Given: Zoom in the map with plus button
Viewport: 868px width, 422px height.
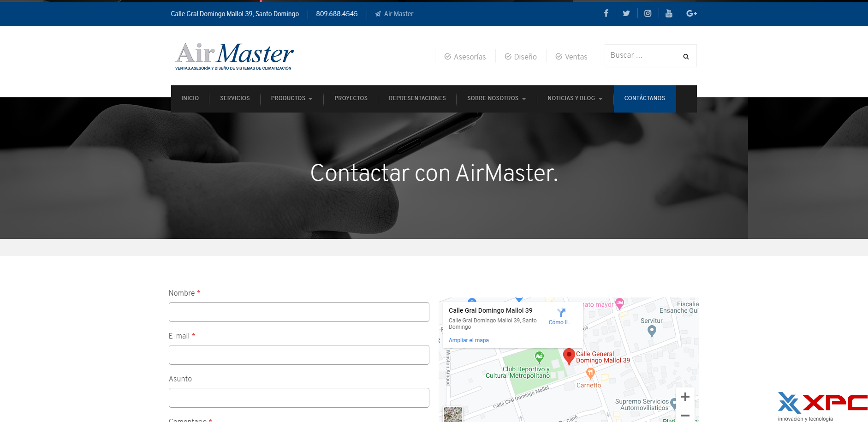Looking at the screenshot, I should (685, 397).
